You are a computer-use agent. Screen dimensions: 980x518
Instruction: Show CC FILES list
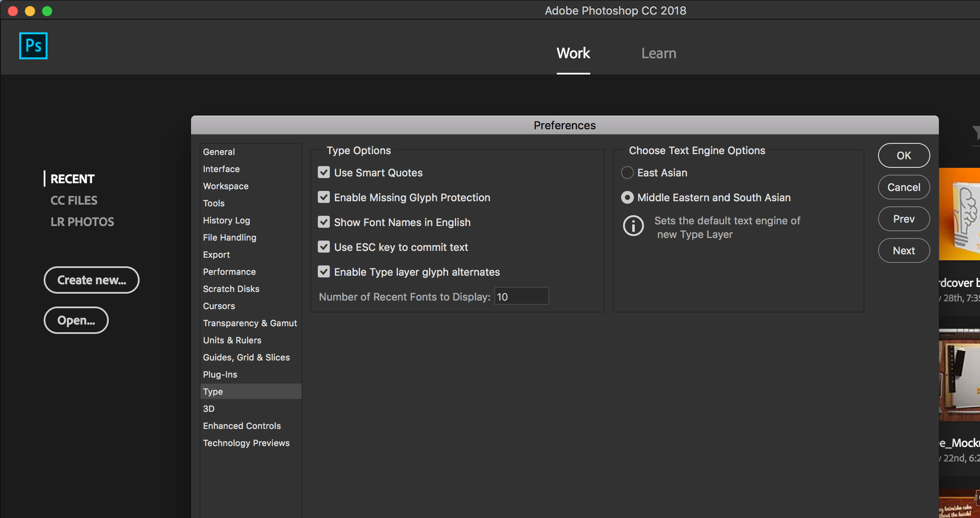click(x=74, y=200)
